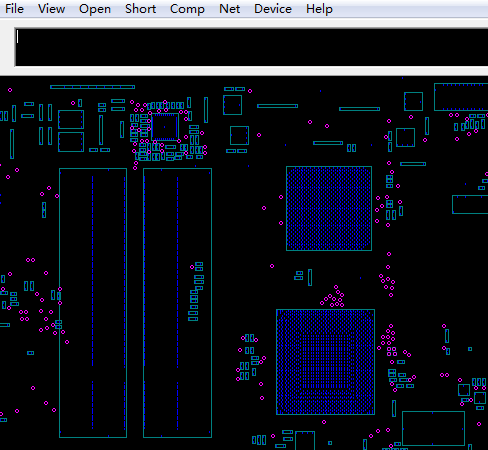Select the square component right of the QFP chip
The height and width of the screenshot is (450, 488).
(239, 135)
